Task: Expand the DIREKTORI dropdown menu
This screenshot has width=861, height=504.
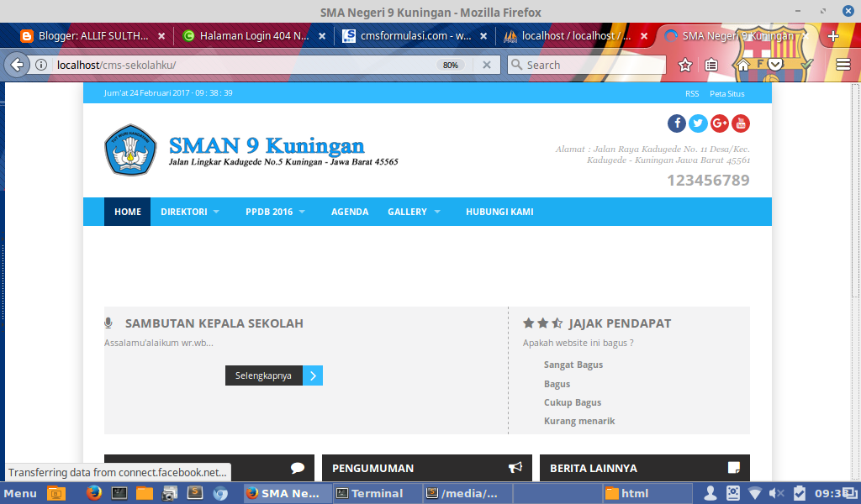Action: (x=185, y=212)
